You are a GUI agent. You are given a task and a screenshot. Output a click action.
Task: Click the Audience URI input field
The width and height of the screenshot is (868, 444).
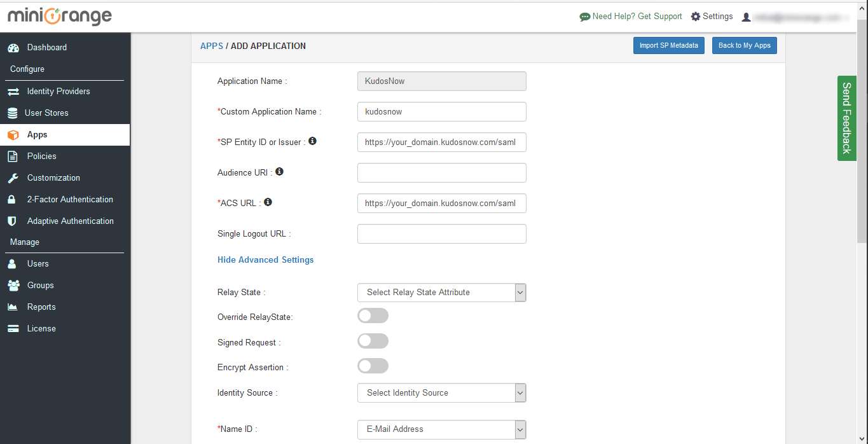point(442,173)
